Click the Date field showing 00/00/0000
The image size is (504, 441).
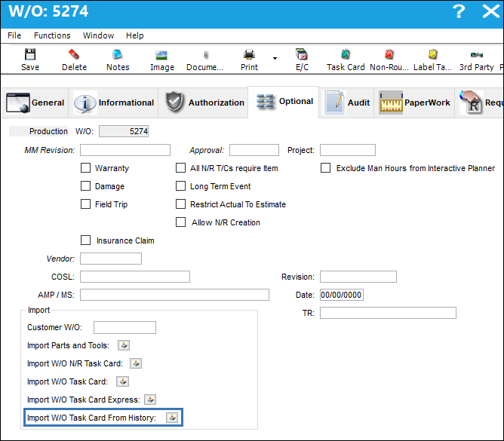pyautogui.click(x=342, y=295)
